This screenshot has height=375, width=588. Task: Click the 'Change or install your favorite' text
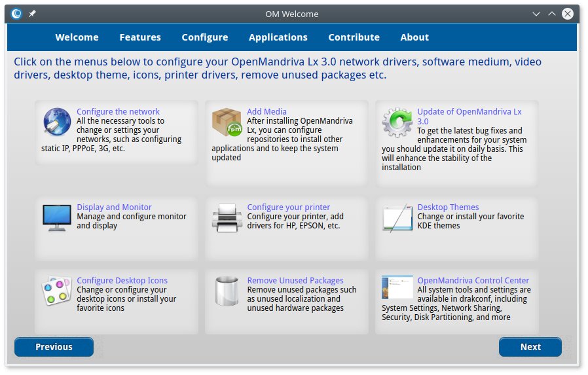tap(471, 217)
